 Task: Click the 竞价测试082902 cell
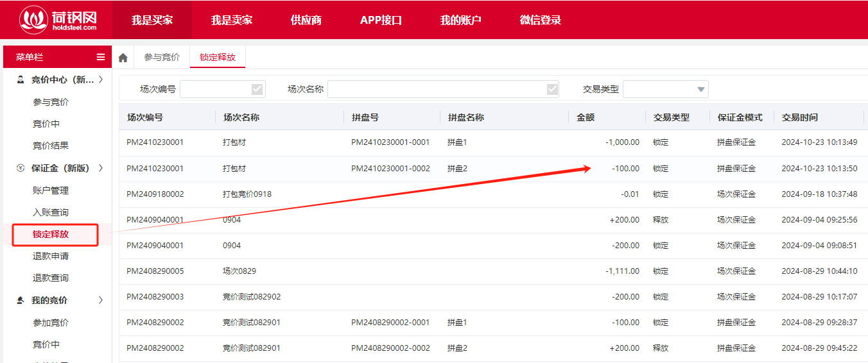252,296
